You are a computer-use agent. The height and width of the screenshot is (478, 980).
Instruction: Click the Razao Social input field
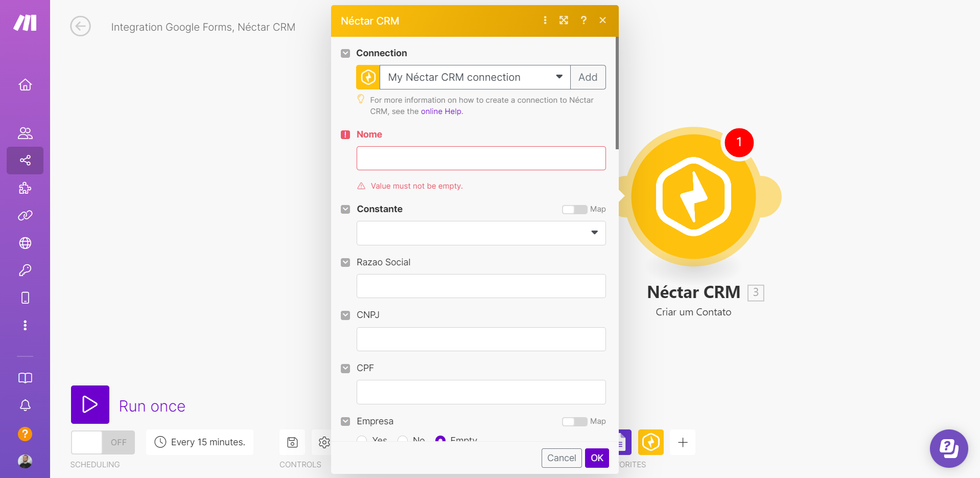481,286
